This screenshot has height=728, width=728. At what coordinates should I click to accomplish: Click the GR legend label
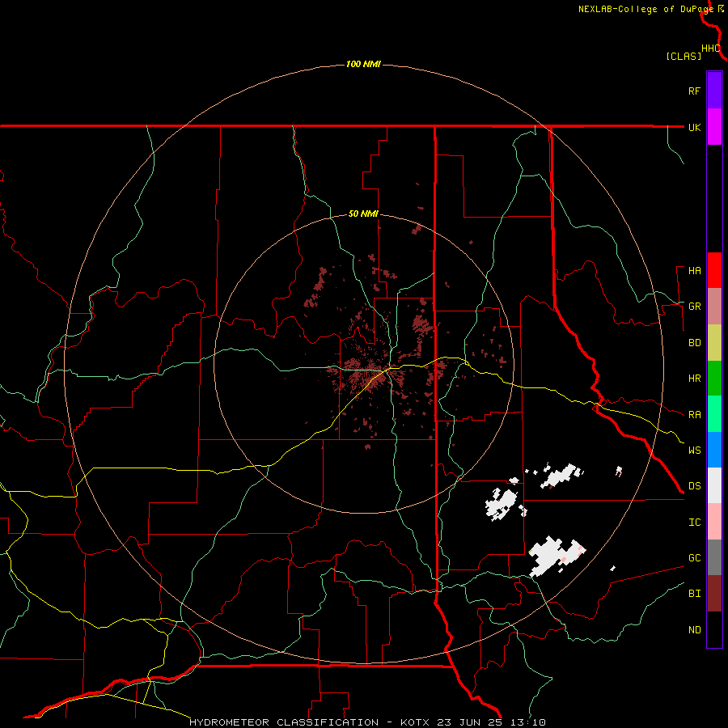(694, 307)
